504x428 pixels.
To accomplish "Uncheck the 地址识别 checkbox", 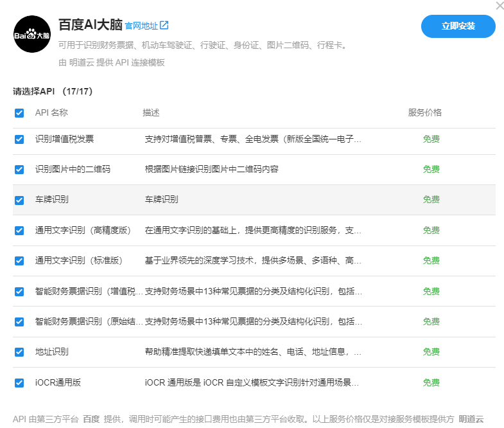I will [x=19, y=352].
